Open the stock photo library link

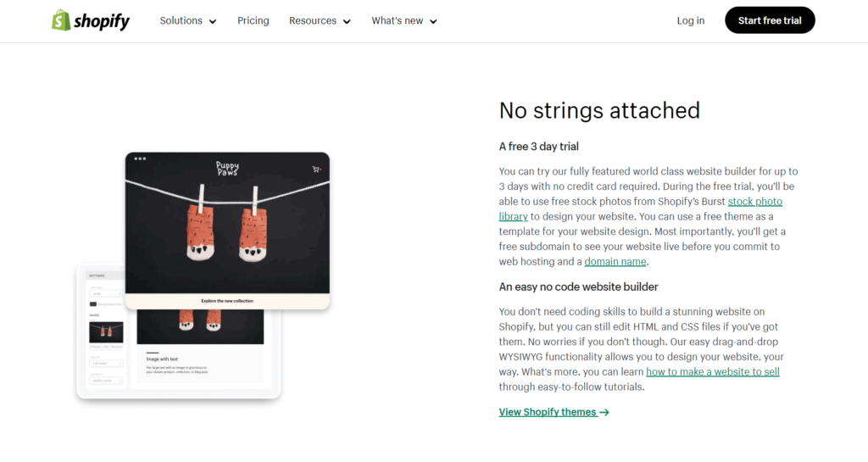click(x=754, y=202)
